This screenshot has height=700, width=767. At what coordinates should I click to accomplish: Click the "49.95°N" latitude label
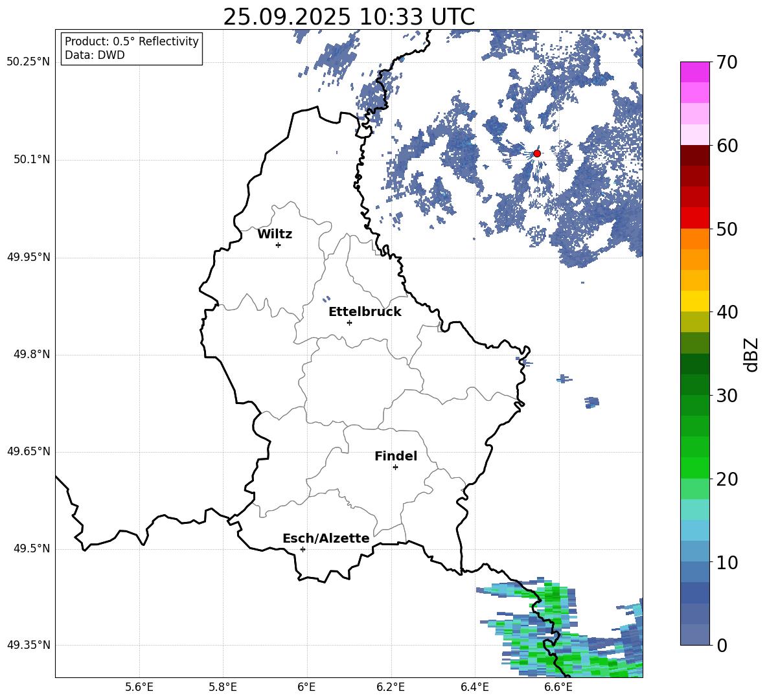[29, 257]
